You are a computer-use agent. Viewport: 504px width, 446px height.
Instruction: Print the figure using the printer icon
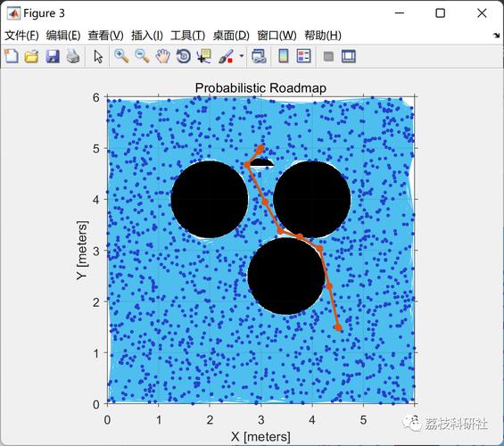tap(73, 56)
